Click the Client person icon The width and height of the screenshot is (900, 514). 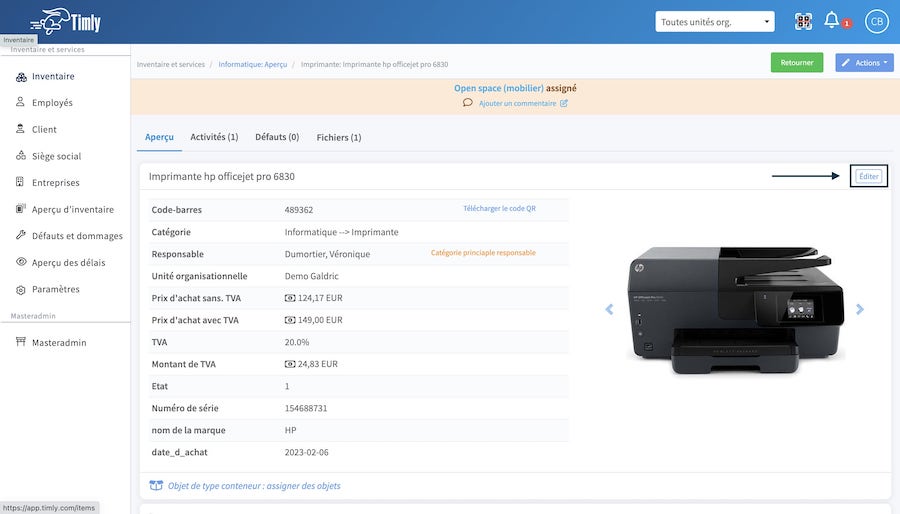tap(20, 129)
